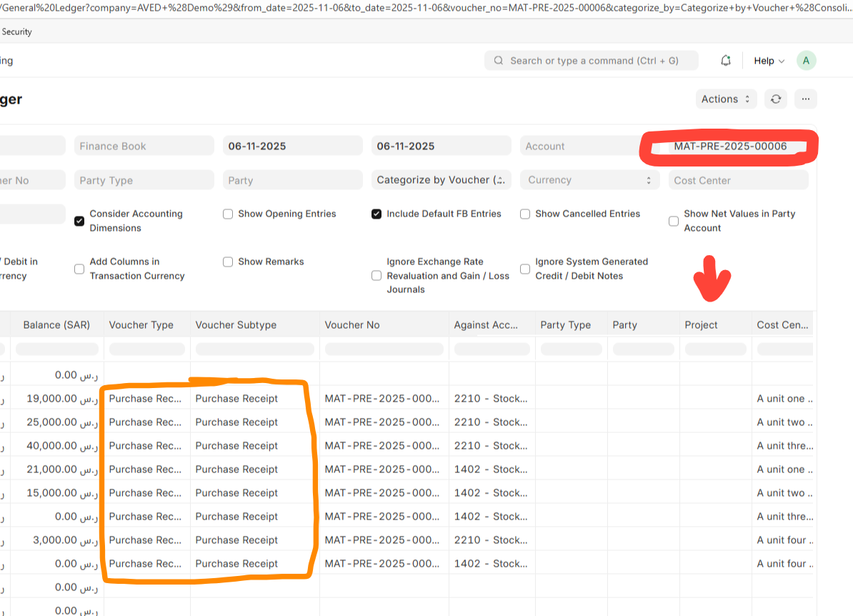Enable the Show Opening Entries checkbox
The image size is (853, 616).
click(228, 214)
